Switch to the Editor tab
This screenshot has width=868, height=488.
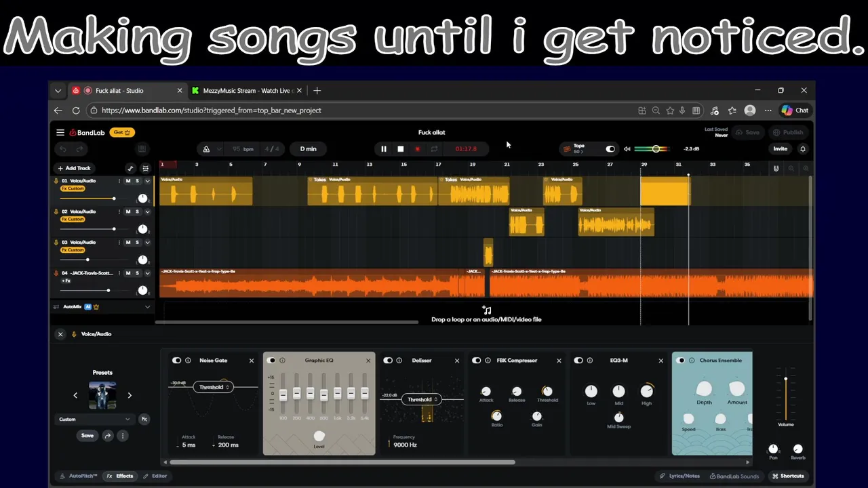[x=155, y=476]
